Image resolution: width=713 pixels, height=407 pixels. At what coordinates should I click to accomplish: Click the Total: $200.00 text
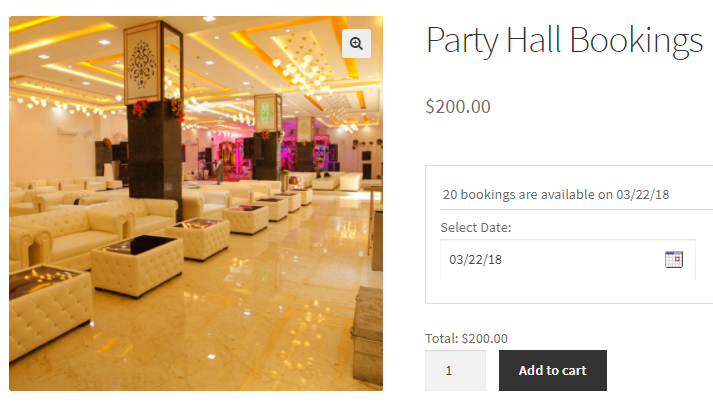pyautogui.click(x=467, y=338)
